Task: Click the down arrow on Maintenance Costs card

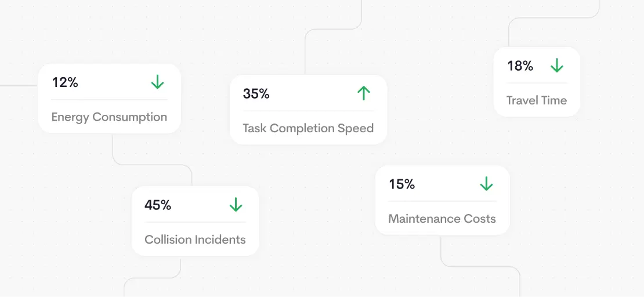Action: tap(486, 184)
